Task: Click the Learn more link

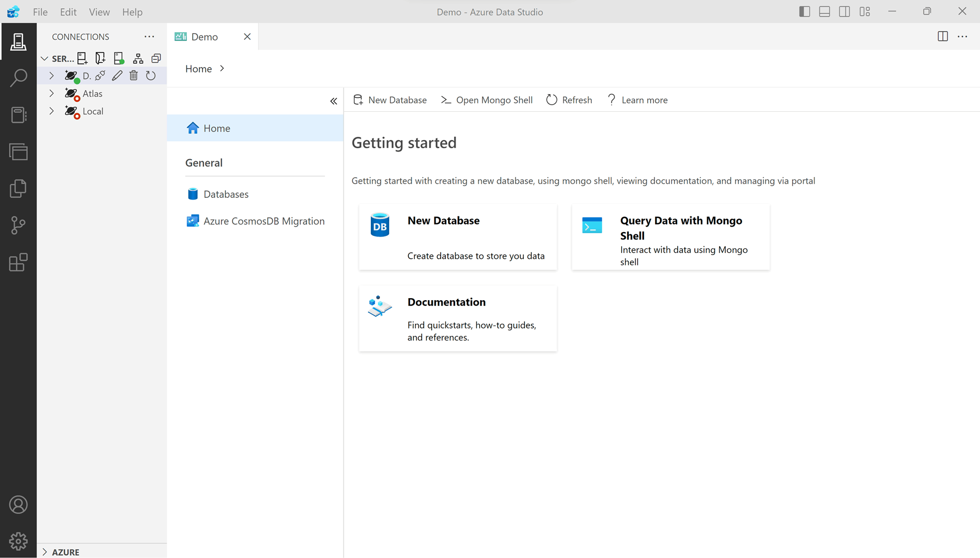Action: pyautogui.click(x=638, y=100)
